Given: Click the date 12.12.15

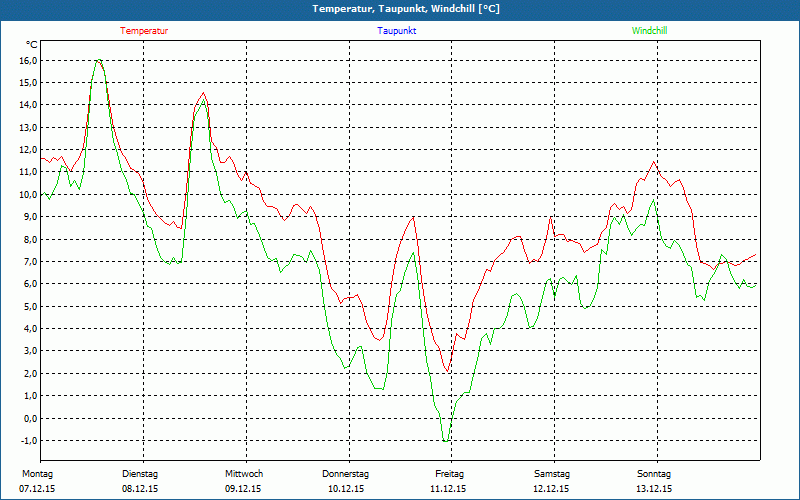Looking at the screenshot, I should (551, 489).
